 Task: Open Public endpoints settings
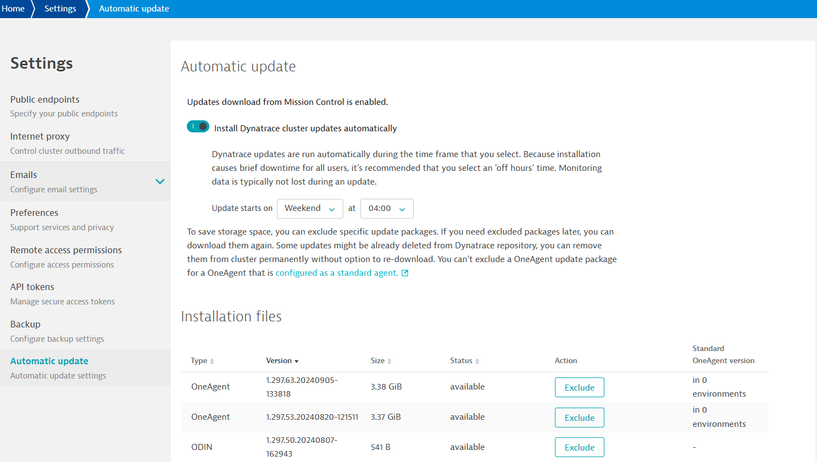[x=45, y=99]
